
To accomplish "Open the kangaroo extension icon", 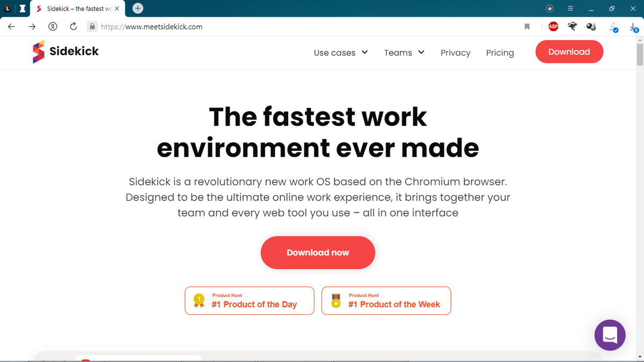I will click(x=573, y=26).
